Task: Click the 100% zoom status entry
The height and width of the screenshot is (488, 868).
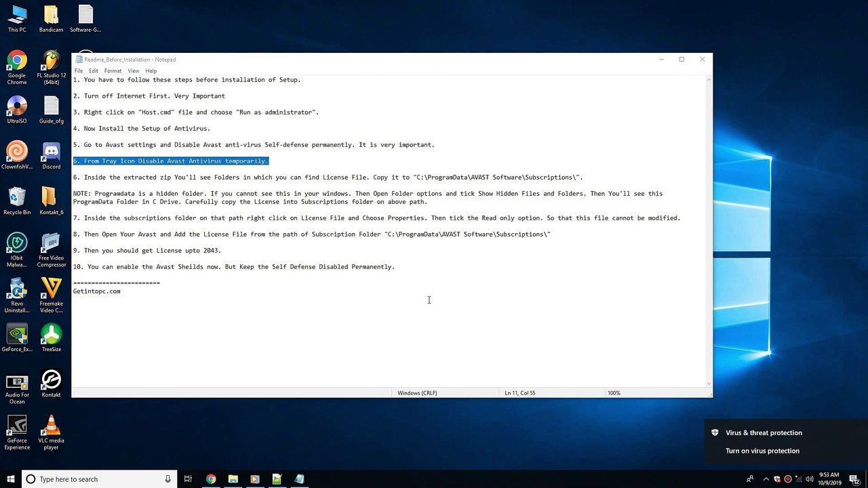Action: [x=614, y=393]
